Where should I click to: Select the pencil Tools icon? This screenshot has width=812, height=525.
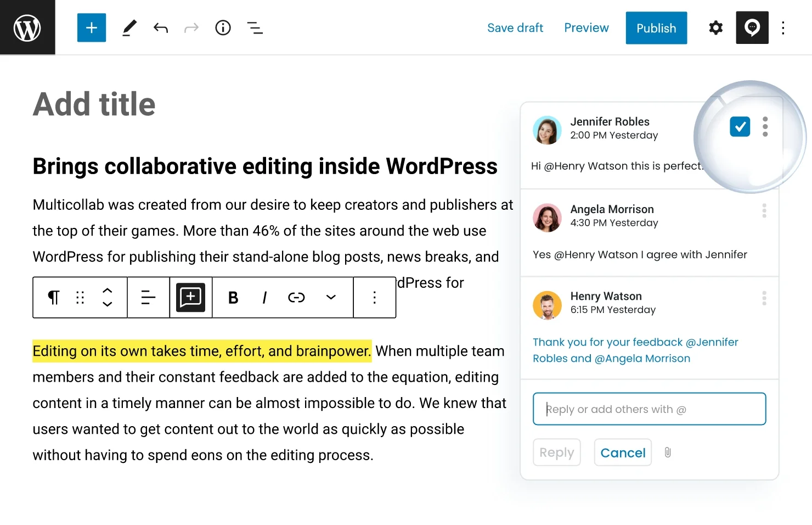[x=129, y=27]
